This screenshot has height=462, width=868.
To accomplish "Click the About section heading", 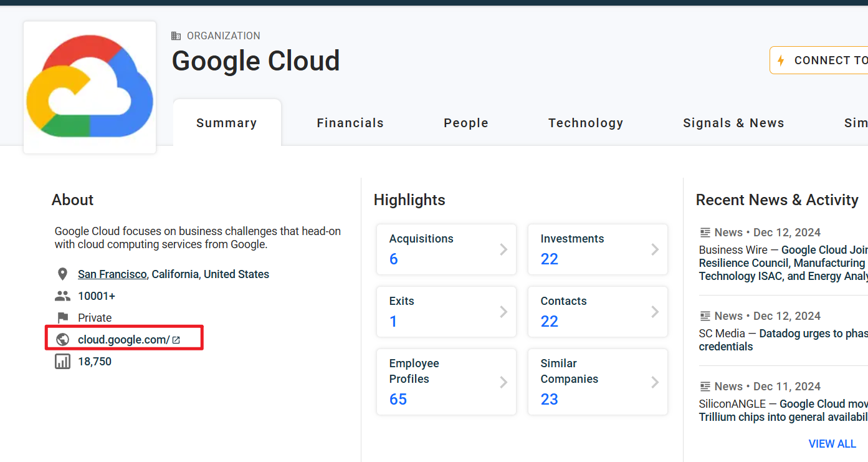I will 72,200.
